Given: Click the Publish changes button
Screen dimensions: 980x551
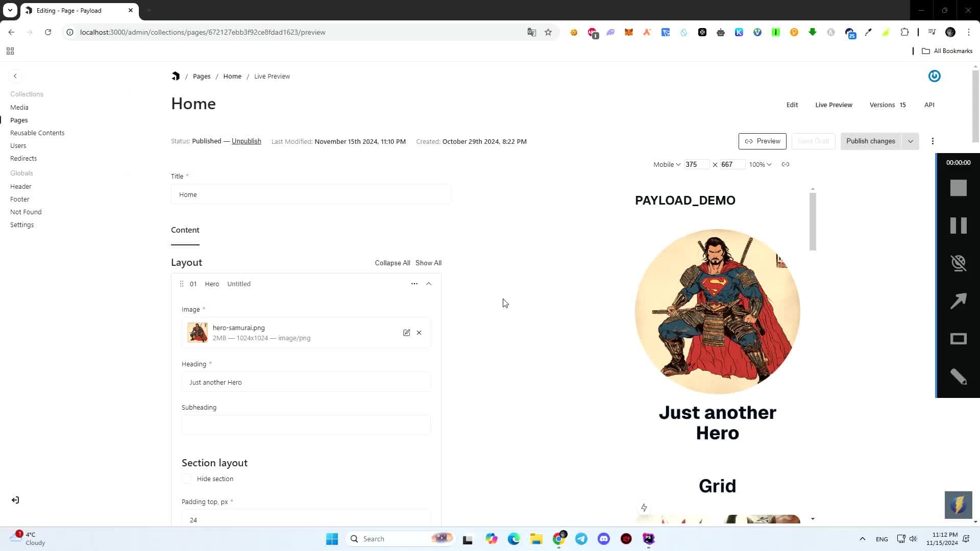Looking at the screenshot, I should [871, 141].
